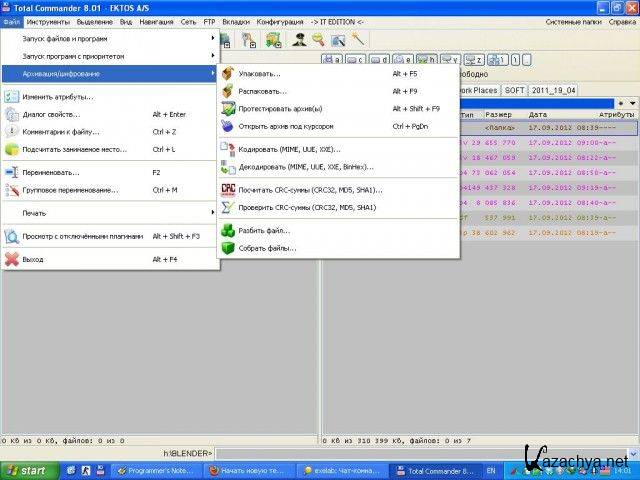
Task: Click the Системные папки button
Action: coord(574,21)
